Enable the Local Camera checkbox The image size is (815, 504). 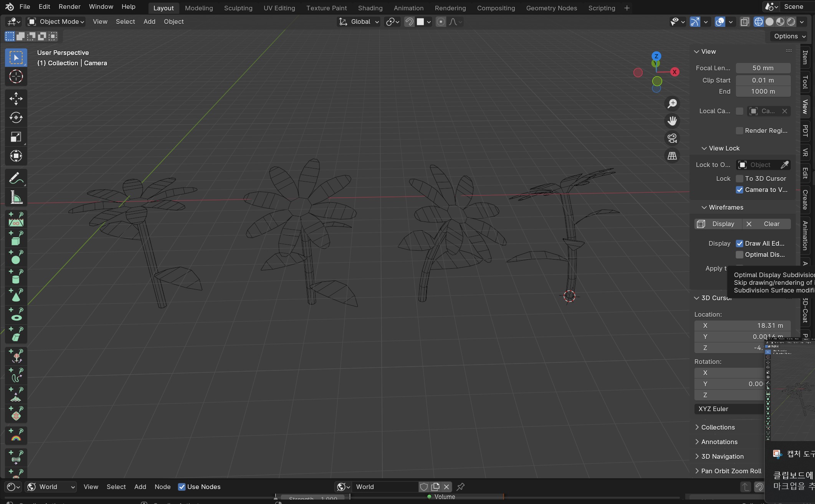pos(739,111)
